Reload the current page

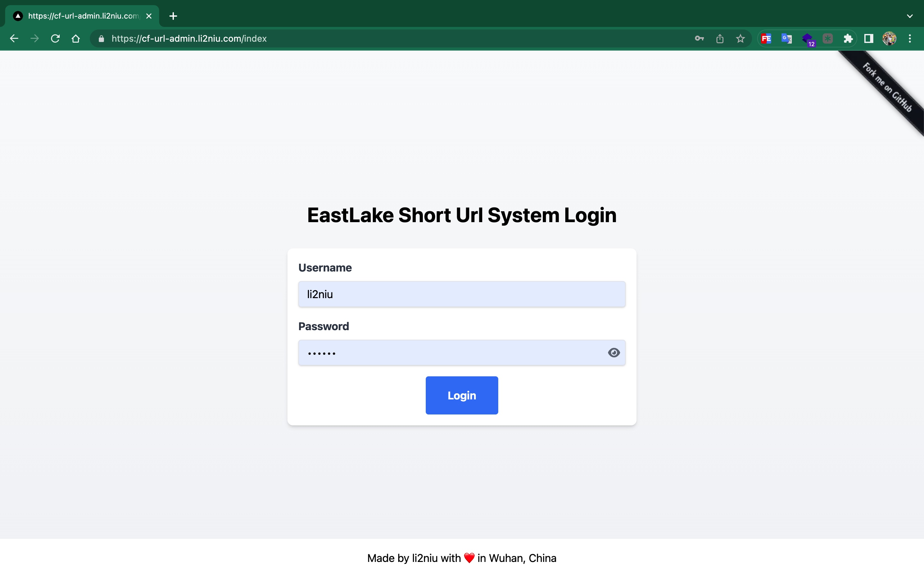point(56,38)
